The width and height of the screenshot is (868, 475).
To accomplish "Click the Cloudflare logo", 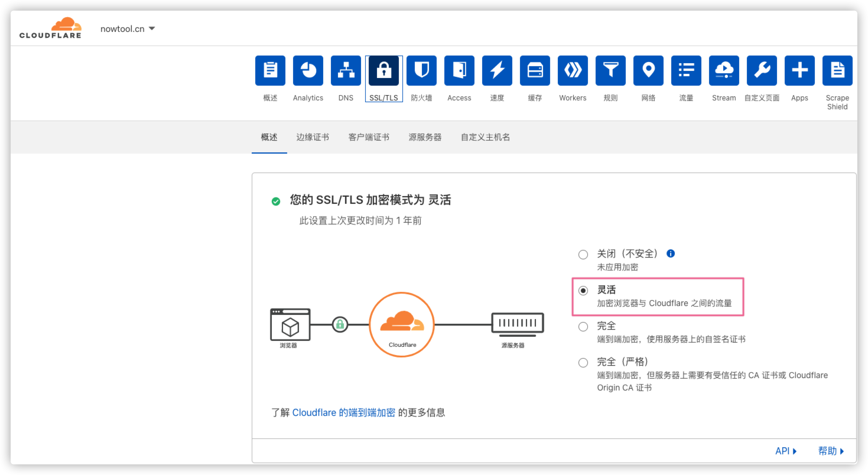I will coord(50,28).
